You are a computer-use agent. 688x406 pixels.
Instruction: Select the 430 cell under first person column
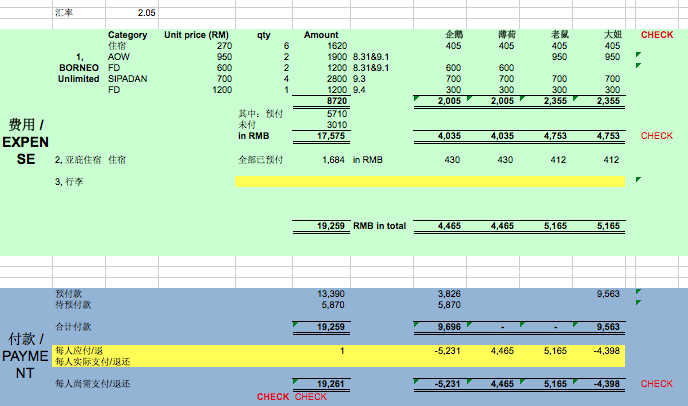tap(452, 160)
